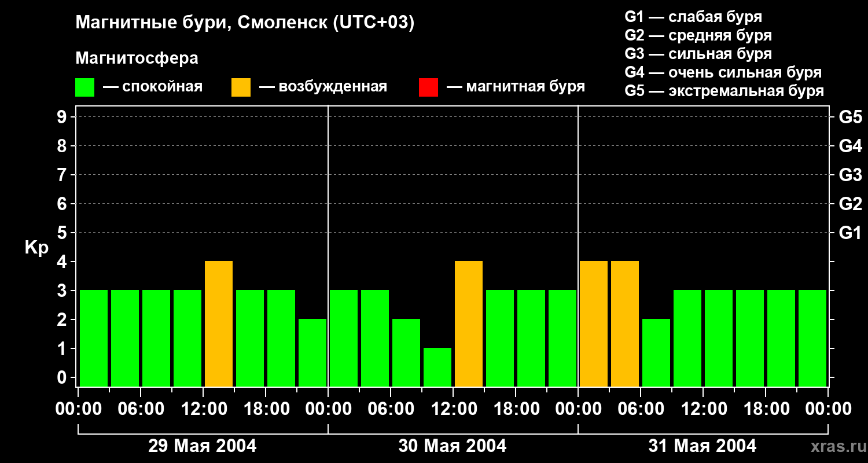
Task: Click the orange 'возбужденная' legend swatch
Action: tap(241, 87)
